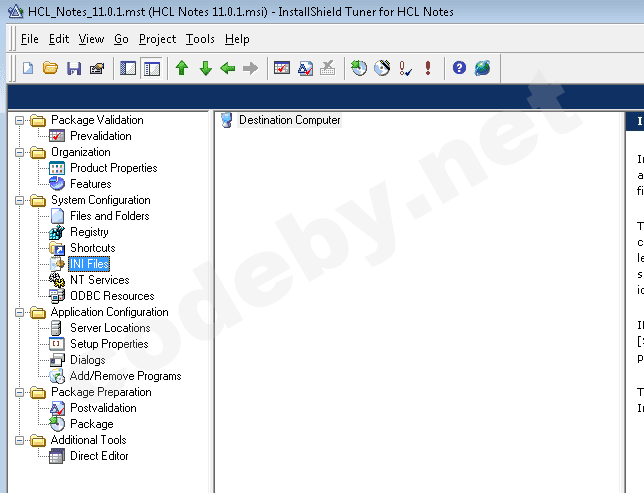Click the disc with pencil toolbar icon
Viewport: 644px width, 493px height.
(x=382, y=68)
